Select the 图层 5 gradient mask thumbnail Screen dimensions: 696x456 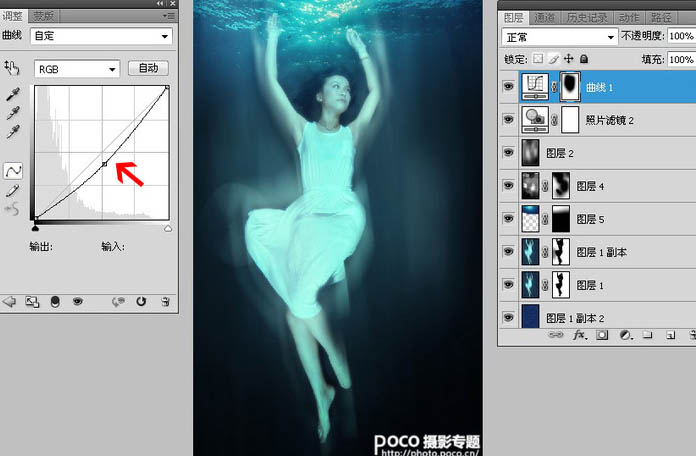pyautogui.click(x=561, y=219)
